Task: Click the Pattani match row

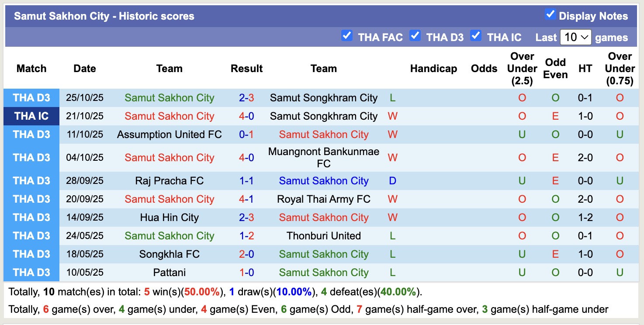Action: [170, 272]
